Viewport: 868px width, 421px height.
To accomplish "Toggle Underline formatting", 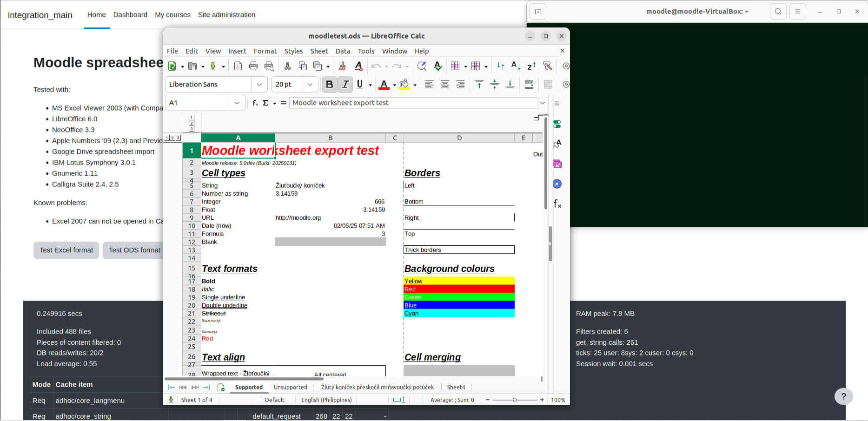I will pos(360,84).
